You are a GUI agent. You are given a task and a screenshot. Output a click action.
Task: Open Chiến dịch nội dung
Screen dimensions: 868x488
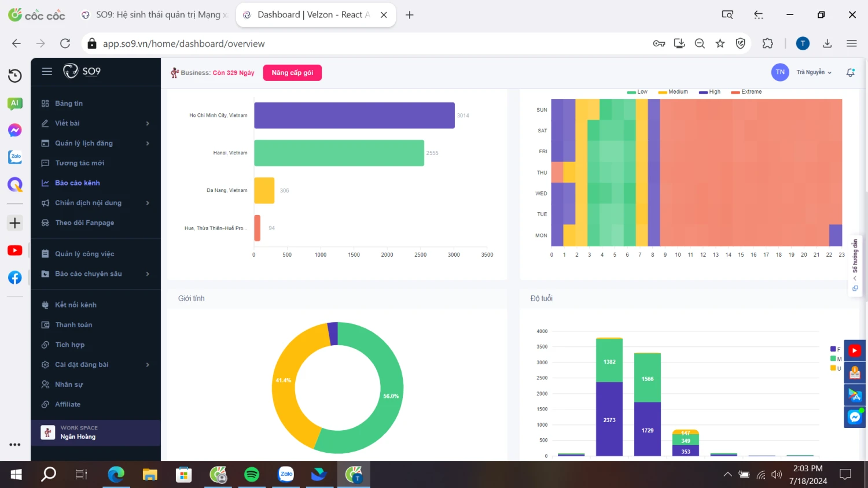88,203
